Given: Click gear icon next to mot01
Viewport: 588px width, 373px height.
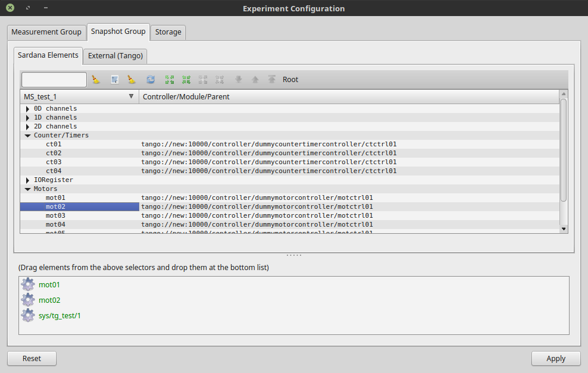Looking at the screenshot, I should click(28, 284).
